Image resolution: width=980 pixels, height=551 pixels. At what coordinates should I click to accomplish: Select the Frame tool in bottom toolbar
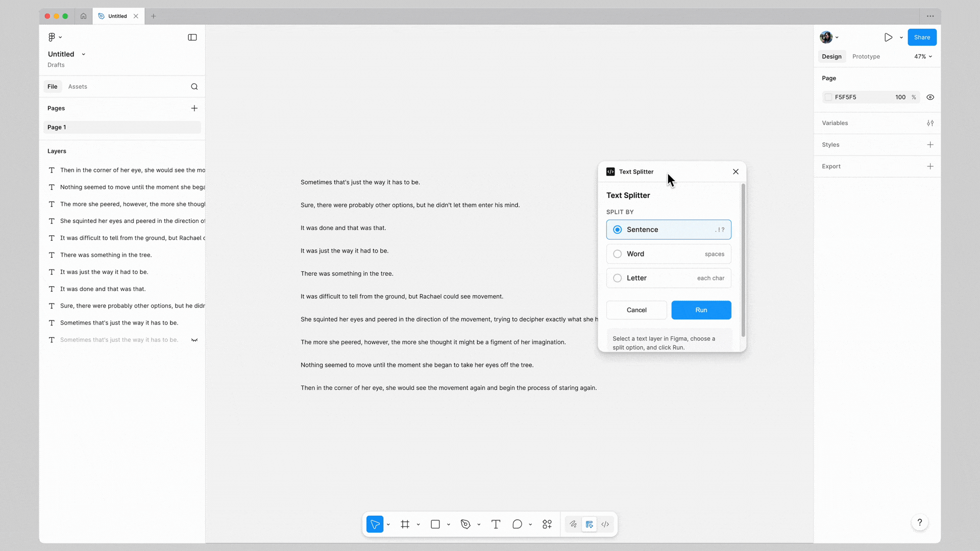[x=405, y=524]
